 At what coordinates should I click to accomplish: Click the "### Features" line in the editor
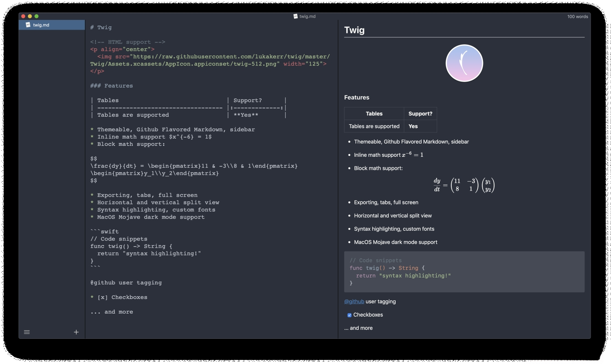tap(112, 86)
